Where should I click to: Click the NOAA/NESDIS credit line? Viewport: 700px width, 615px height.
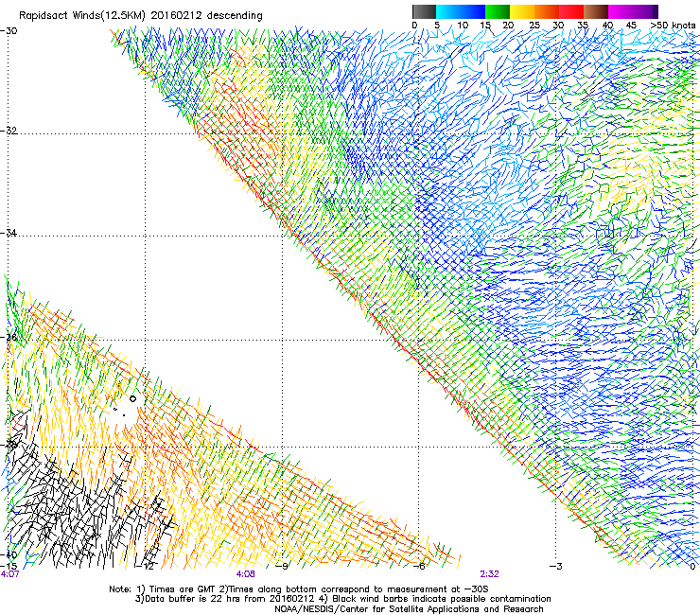[x=409, y=609]
